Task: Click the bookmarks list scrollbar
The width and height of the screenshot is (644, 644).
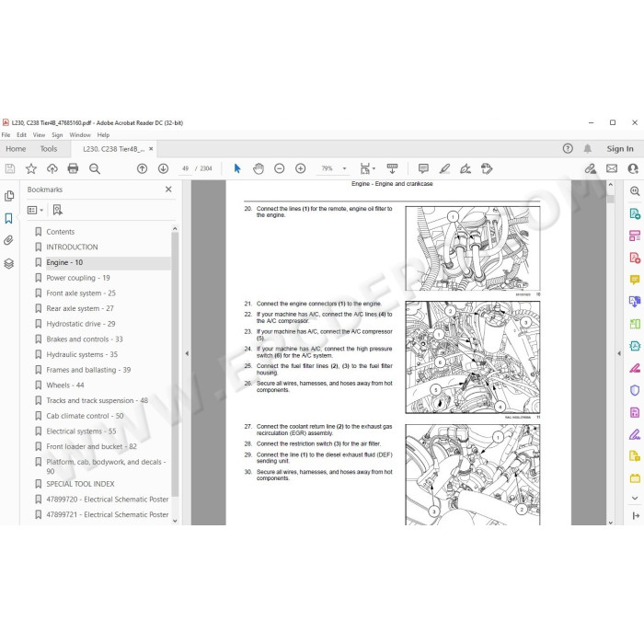Action: tap(175, 363)
